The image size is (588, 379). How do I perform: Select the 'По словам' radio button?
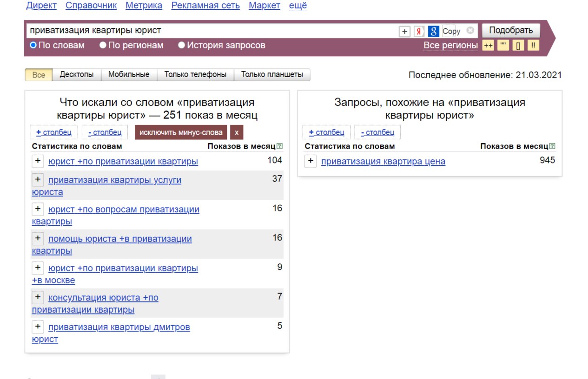click(x=33, y=46)
